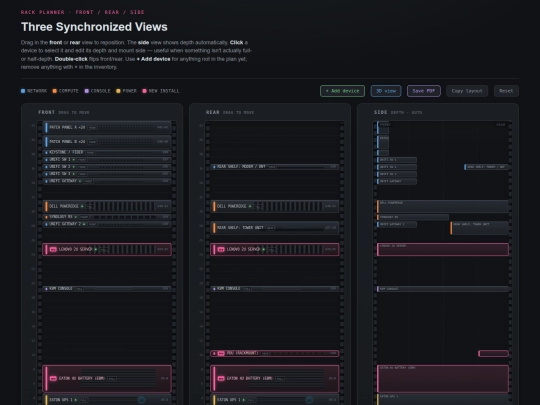
Task: Click the FRONT panel heading
Action: pos(46,112)
